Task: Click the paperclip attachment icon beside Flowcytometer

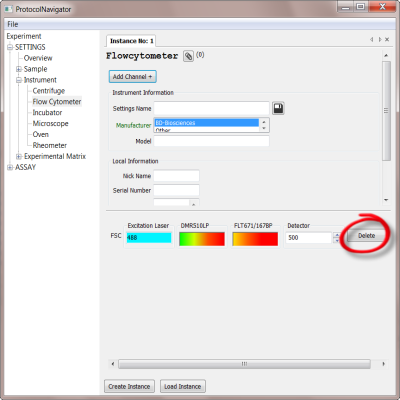Action: (188, 56)
